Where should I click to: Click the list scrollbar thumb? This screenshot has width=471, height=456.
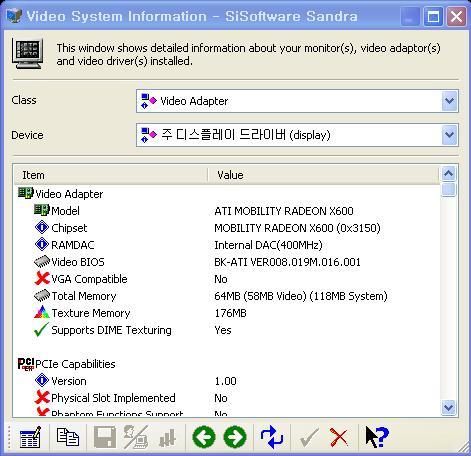[x=449, y=190]
